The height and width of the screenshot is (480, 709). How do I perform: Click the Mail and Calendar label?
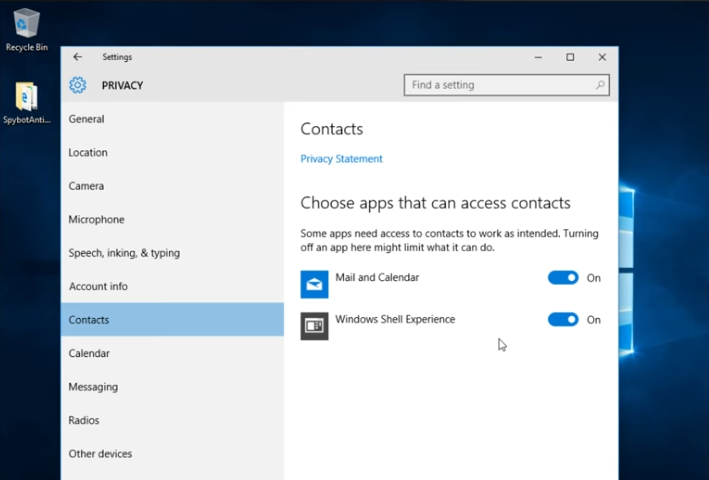[x=377, y=277]
